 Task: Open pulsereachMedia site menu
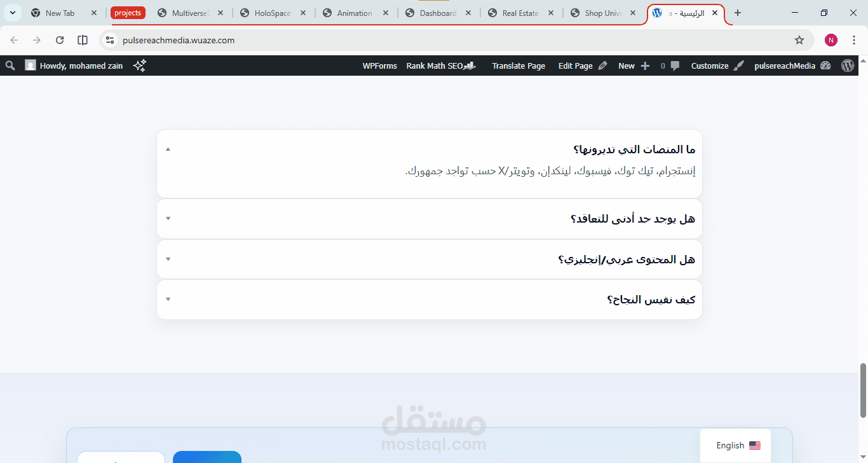click(785, 66)
